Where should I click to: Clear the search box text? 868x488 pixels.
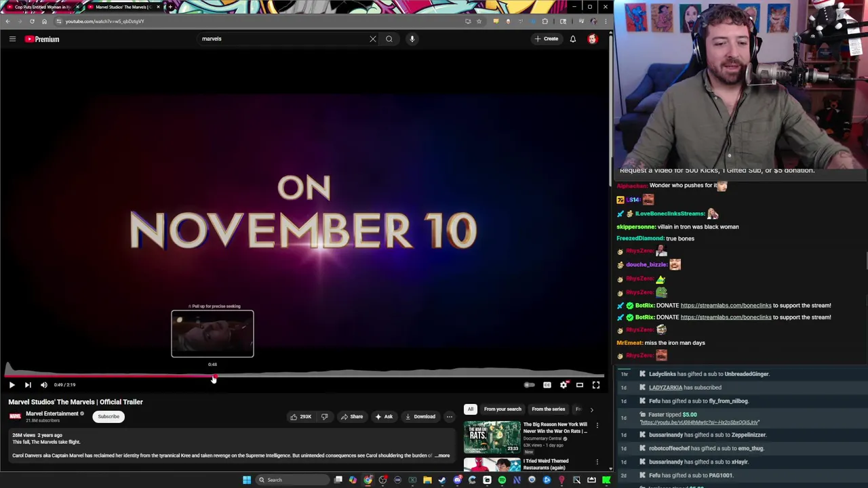click(x=372, y=39)
